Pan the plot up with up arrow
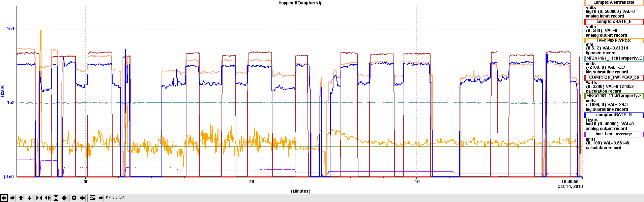Image resolution: width=644 pixels, height=202 pixels. (x=21, y=198)
